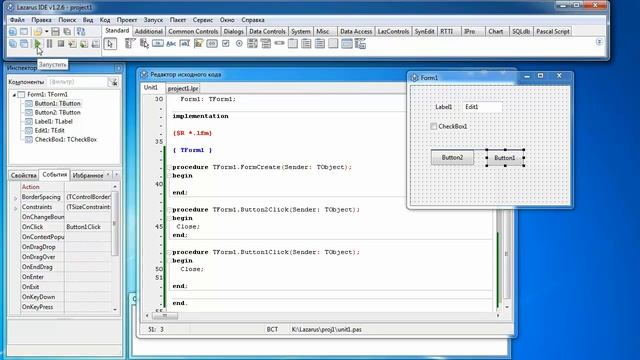
Task: Open the dropdown arrow beside Open icon
Action: [47, 31]
